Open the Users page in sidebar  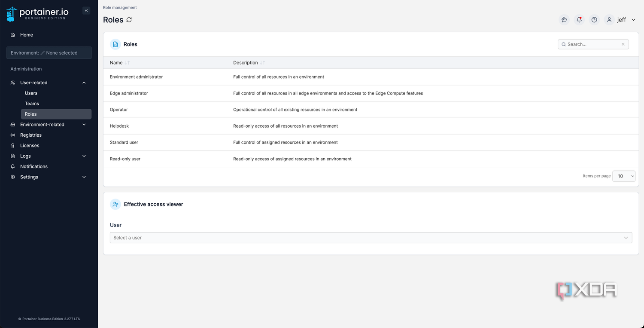click(31, 93)
